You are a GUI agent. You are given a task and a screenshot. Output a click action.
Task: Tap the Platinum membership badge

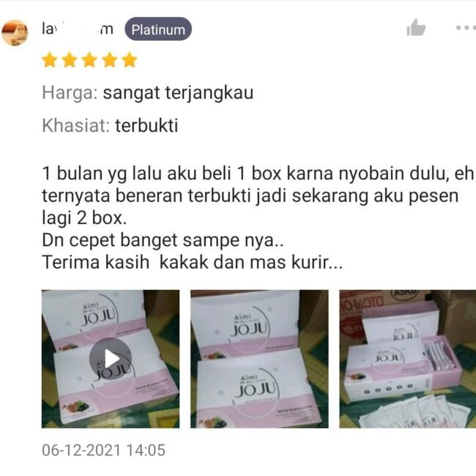[158, 29]
